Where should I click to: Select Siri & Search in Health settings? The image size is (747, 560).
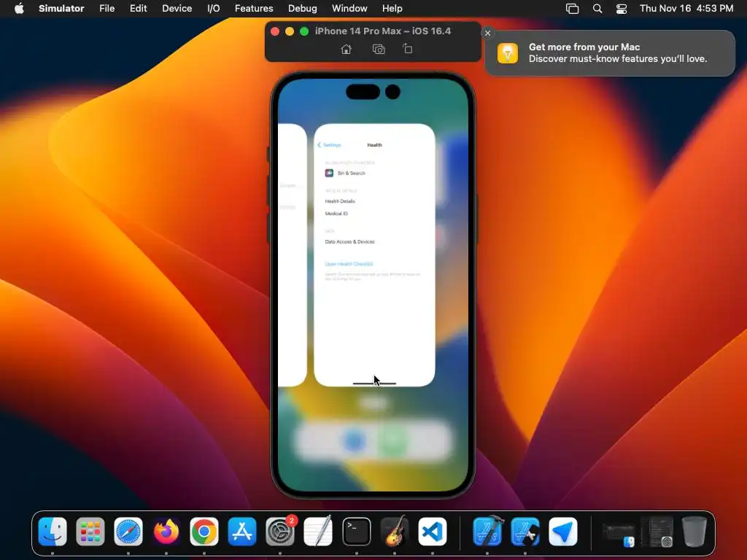[x=374, y=173]
